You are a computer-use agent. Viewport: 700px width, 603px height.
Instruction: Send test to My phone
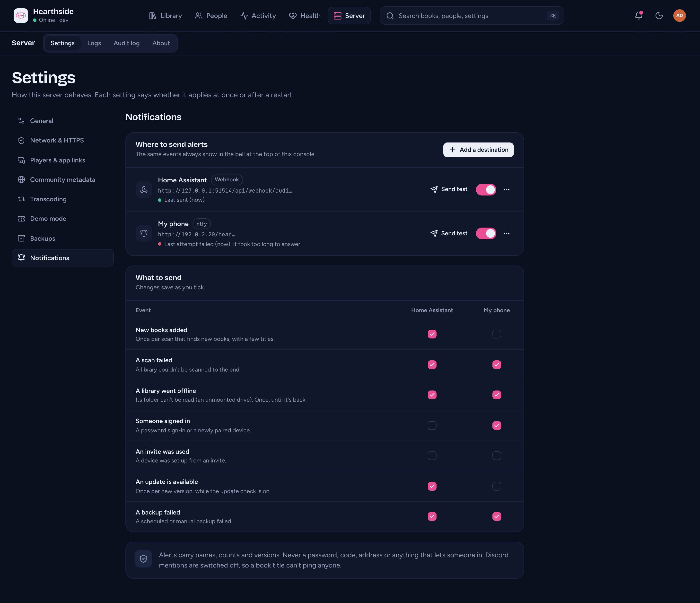pyautogui.click(x=449, y=234)
